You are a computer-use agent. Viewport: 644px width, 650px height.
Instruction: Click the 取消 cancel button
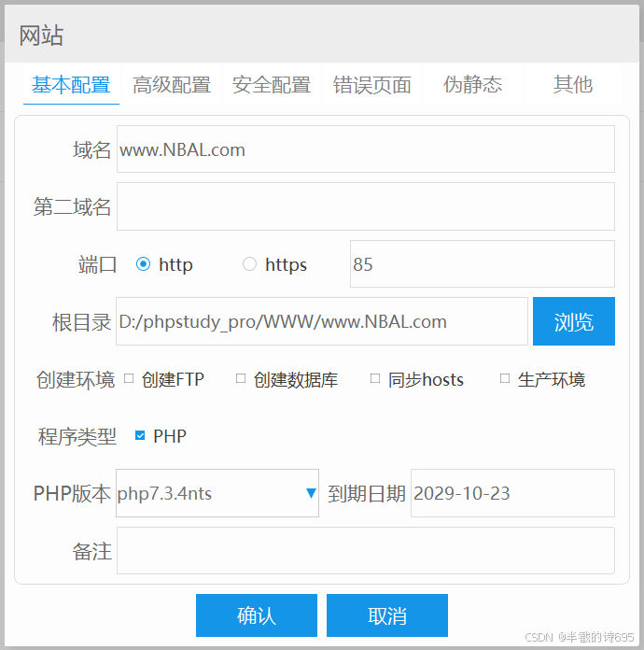coord(387,615)
